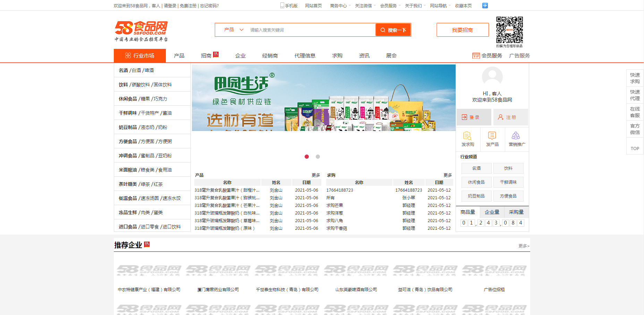Click the blue share icon in top bar
The height and width of the screenshot is (315, 644).
pos(485,5)
